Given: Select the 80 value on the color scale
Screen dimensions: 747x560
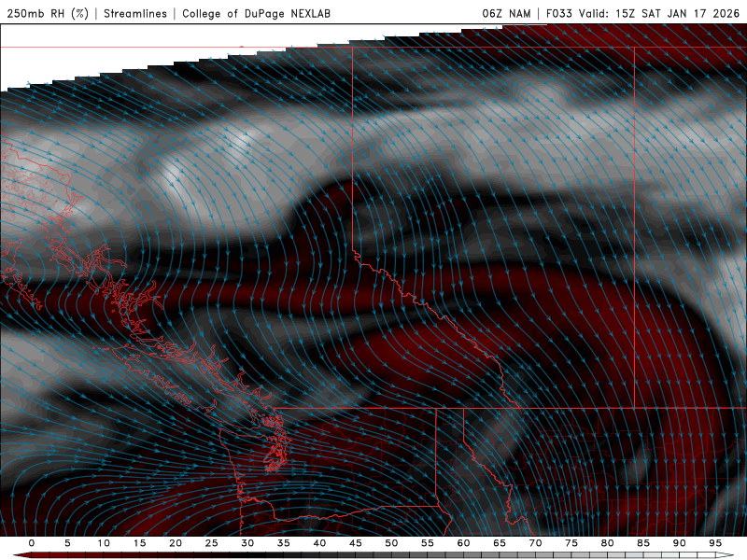Looking at the screenshot, I should 607,543.
